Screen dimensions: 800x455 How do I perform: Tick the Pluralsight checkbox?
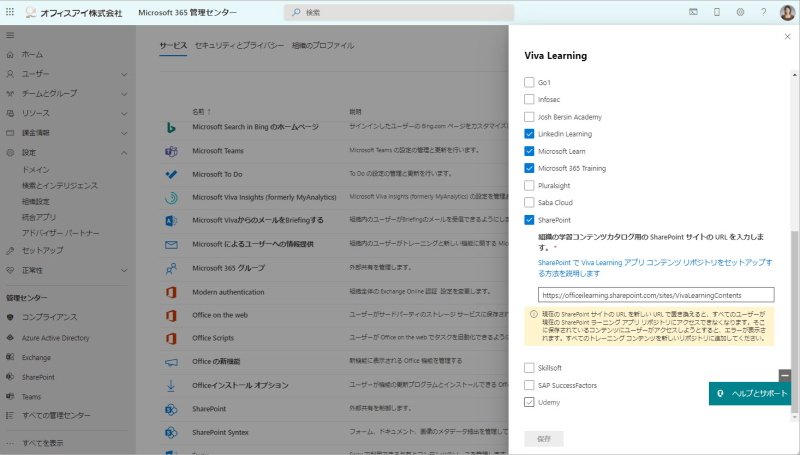tap(529, 185)
